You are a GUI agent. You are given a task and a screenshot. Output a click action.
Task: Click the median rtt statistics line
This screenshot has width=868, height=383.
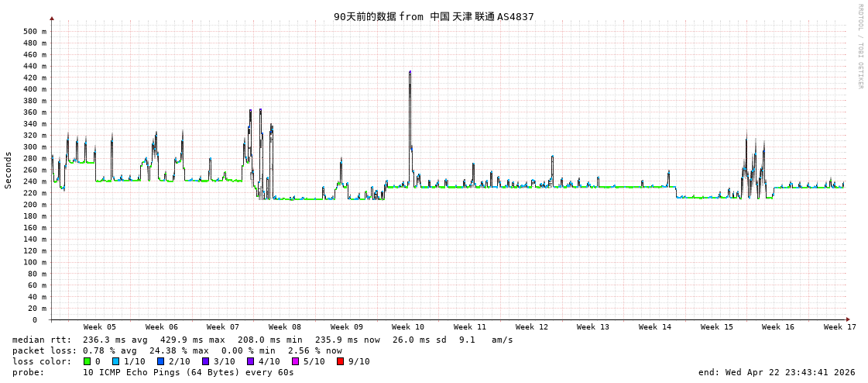262,340
